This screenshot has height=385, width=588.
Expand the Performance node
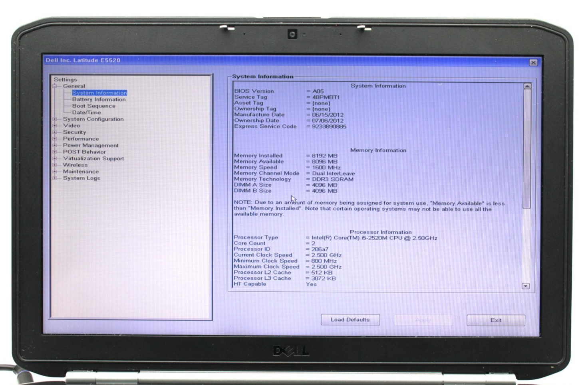(x=55, y=139)
